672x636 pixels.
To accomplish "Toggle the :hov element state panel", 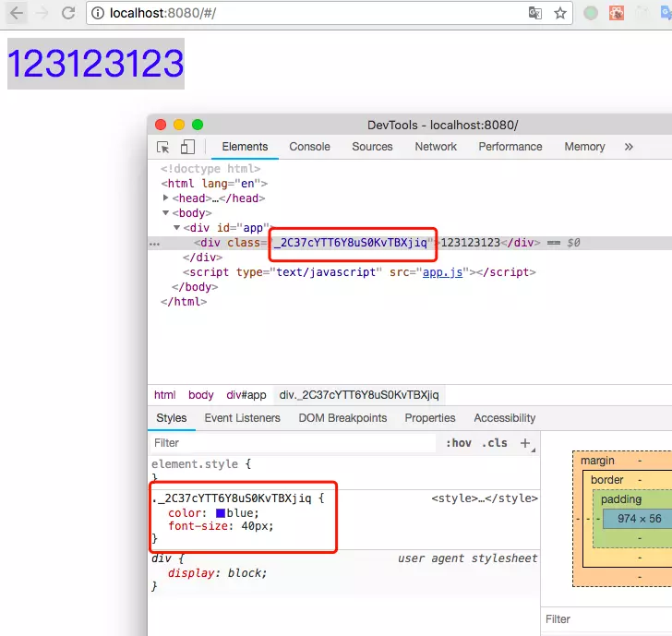I will coord(458,443).
